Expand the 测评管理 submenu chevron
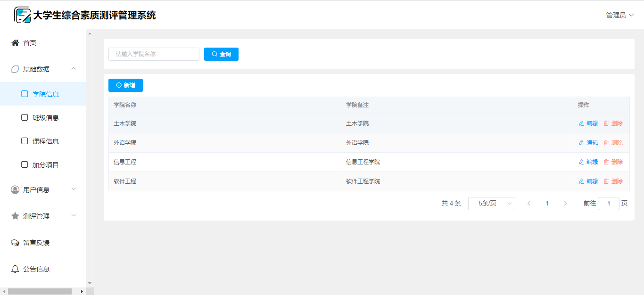The width and height of the screenshot is (644, 295). coord(74,216)
